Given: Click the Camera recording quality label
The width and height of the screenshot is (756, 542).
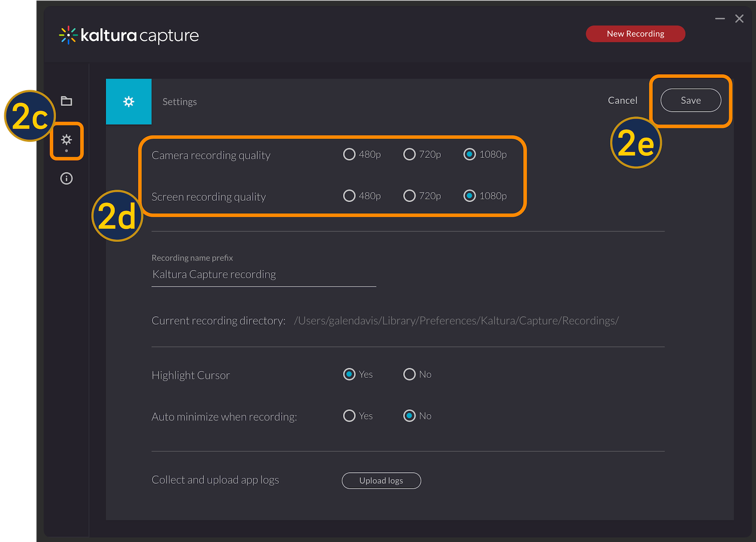Looking at the screenshot, I should 211,155.
